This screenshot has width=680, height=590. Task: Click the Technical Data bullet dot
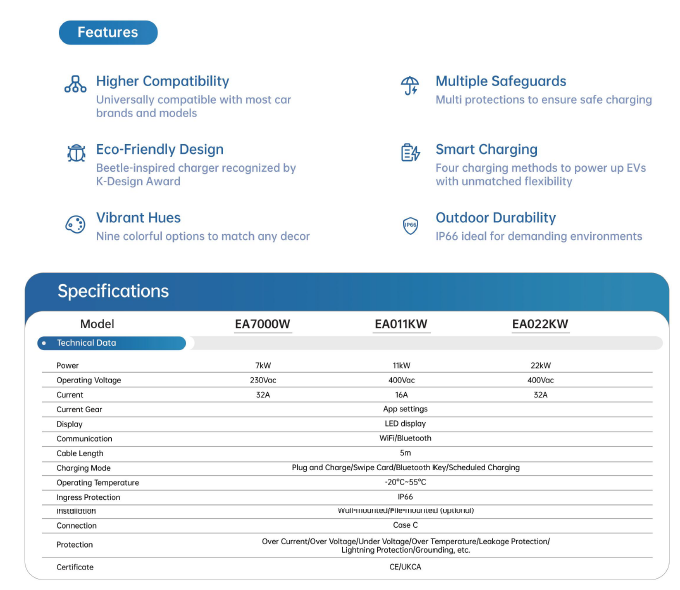[45, 343]
